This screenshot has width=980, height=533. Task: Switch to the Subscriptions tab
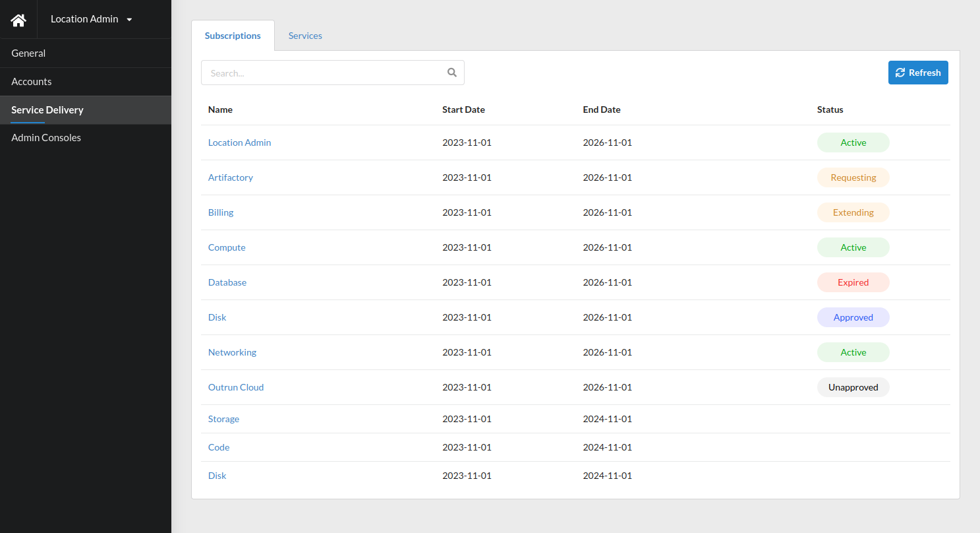pyautogui.click(x=233, y=36)
